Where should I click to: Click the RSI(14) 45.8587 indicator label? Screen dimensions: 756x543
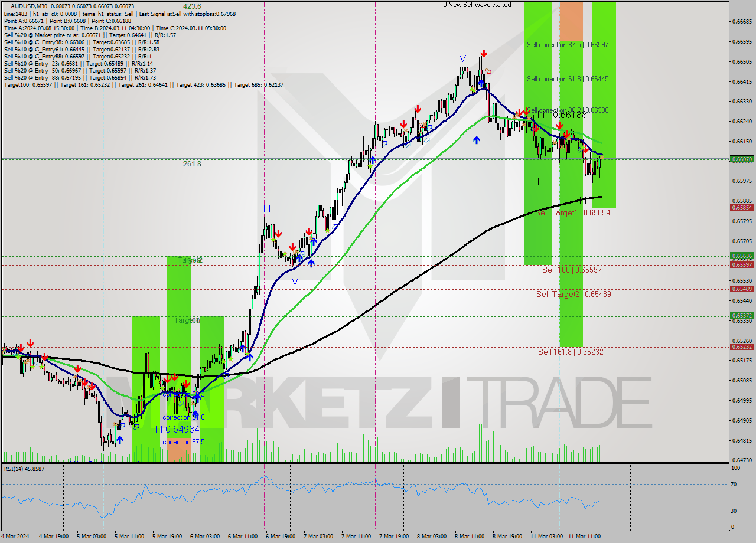24,469
